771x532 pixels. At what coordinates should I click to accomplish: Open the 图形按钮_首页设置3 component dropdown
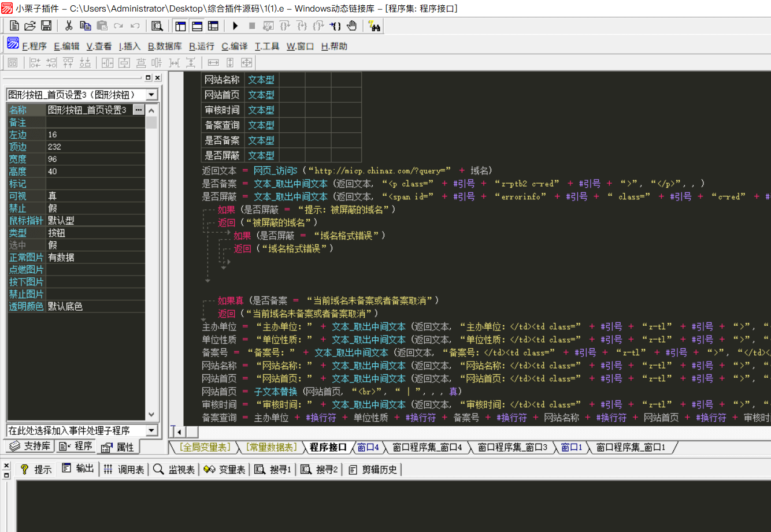[151, 95]
